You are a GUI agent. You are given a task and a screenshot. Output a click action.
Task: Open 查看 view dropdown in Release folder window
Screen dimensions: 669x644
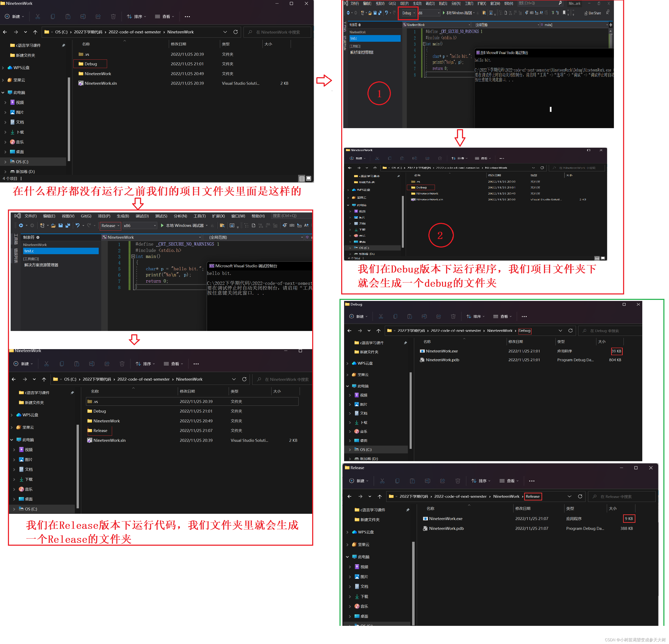coord(509,481)
